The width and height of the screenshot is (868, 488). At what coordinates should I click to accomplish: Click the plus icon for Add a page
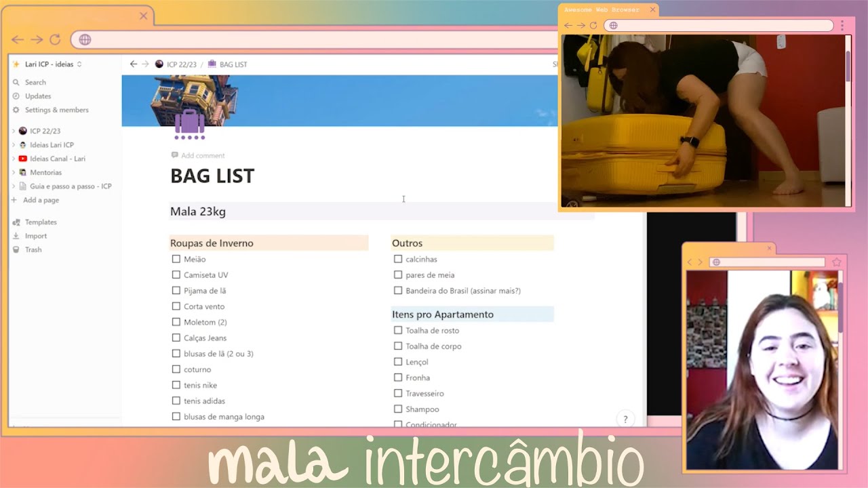[14, 200]
